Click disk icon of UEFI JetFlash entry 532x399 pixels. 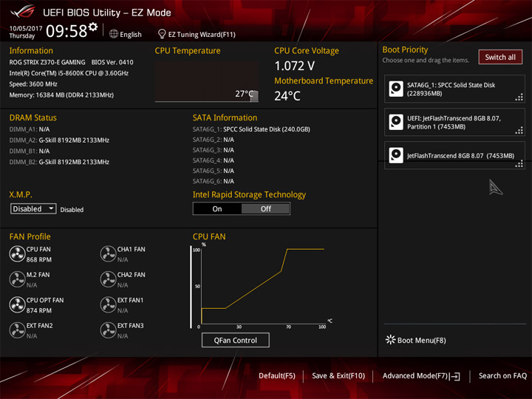(x=396, y=122)
